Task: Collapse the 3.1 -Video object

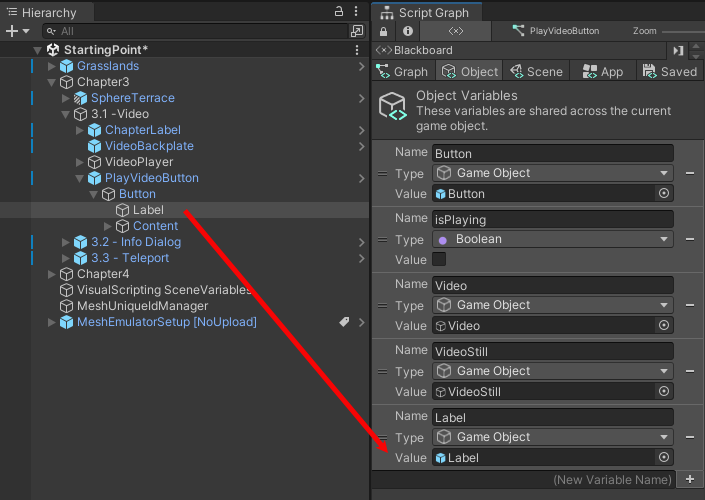Action: (x=66, y=114)
